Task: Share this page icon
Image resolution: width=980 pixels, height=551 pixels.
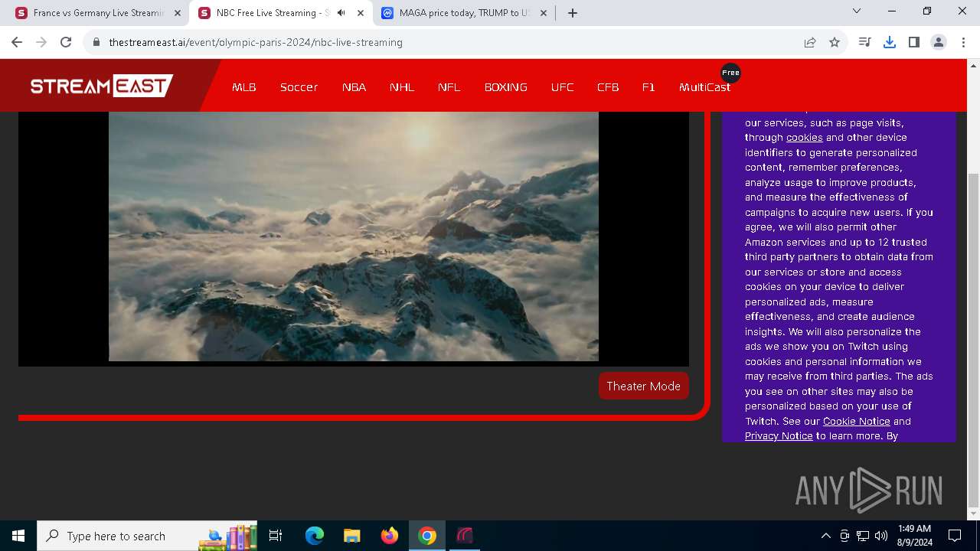Action: pos(810,42)
